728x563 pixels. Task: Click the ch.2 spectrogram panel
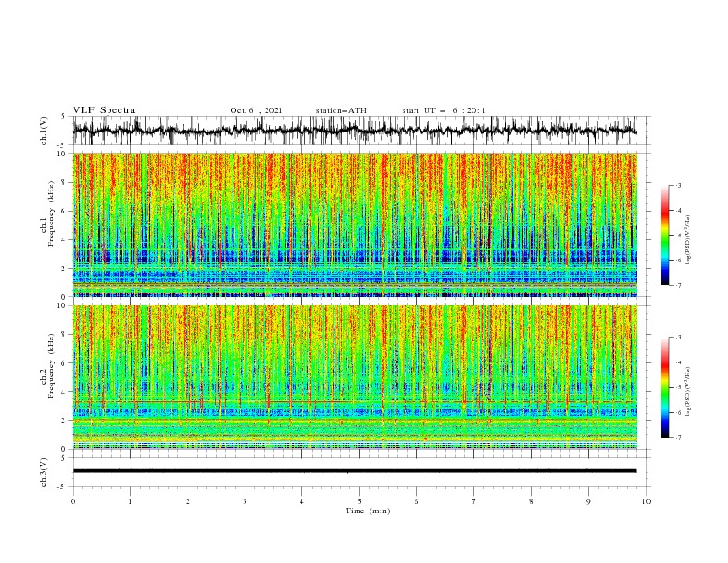(x=354, y=377)
